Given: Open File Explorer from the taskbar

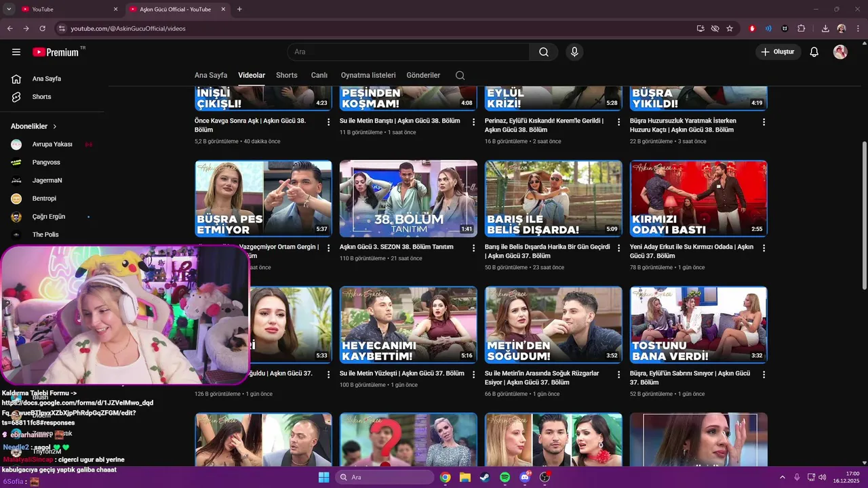Looking at the screenshot, I should click(x=465, y=477).
